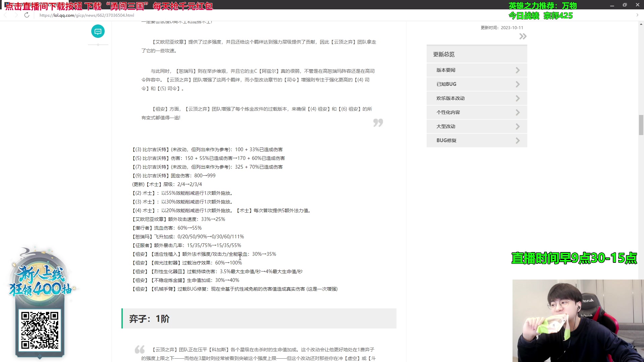Click the scrollbar up arrow

click(641, 24)
